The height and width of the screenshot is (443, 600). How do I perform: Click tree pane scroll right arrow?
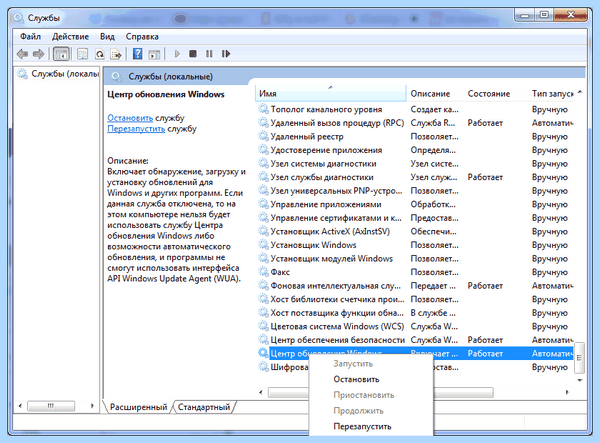[92, 406]
